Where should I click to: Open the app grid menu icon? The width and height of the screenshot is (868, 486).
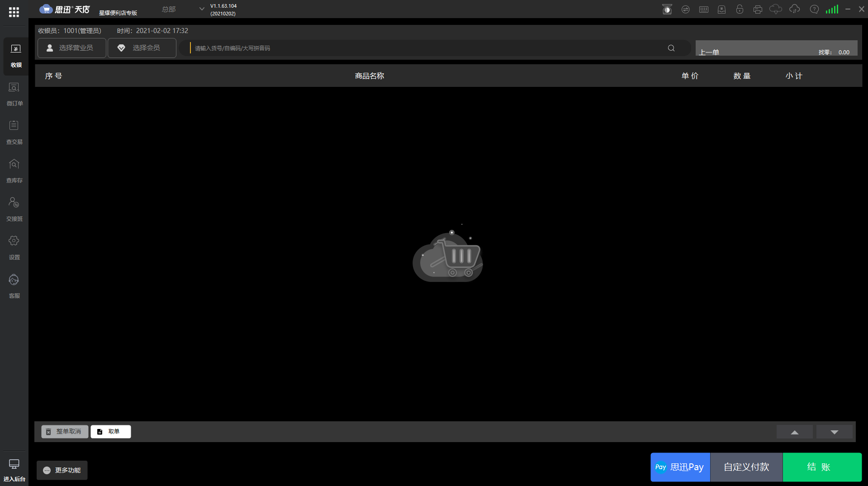14,12
